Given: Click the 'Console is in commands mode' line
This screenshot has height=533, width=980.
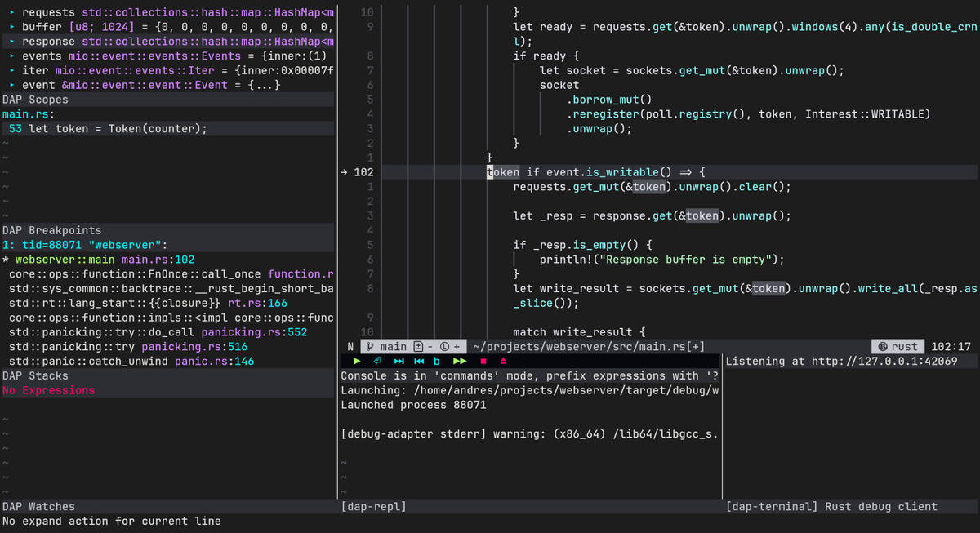Looking at the screenshot, I should 530,375.
